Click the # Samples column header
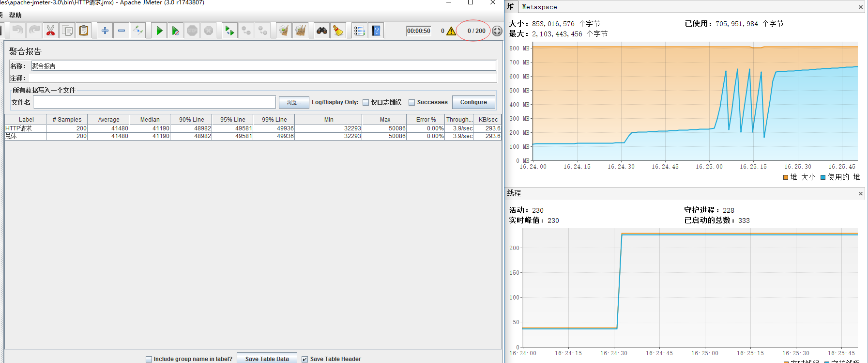The height and width of the screenshot is (363, 868). tap(67, 120)
